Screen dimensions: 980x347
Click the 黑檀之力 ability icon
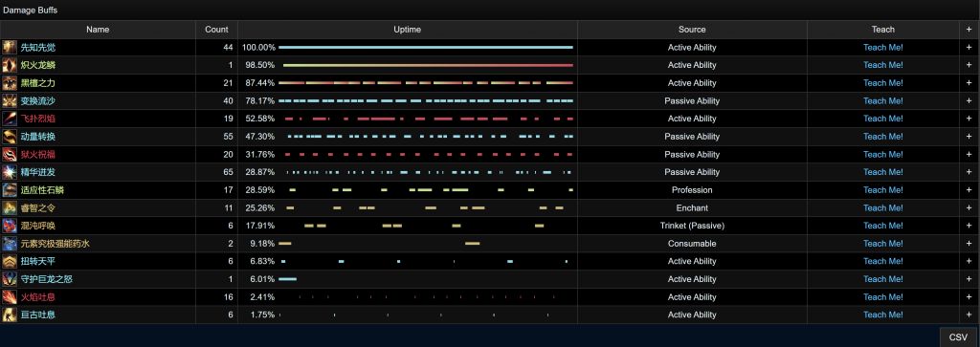point(10,83)
